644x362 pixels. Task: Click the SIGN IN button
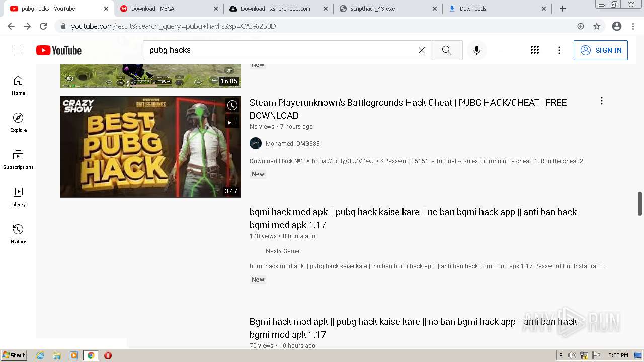click(601, 50)
